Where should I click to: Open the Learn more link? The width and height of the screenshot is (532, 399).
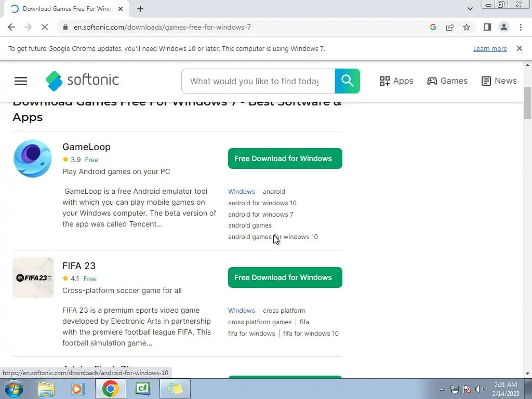click(x=490, y=48)
